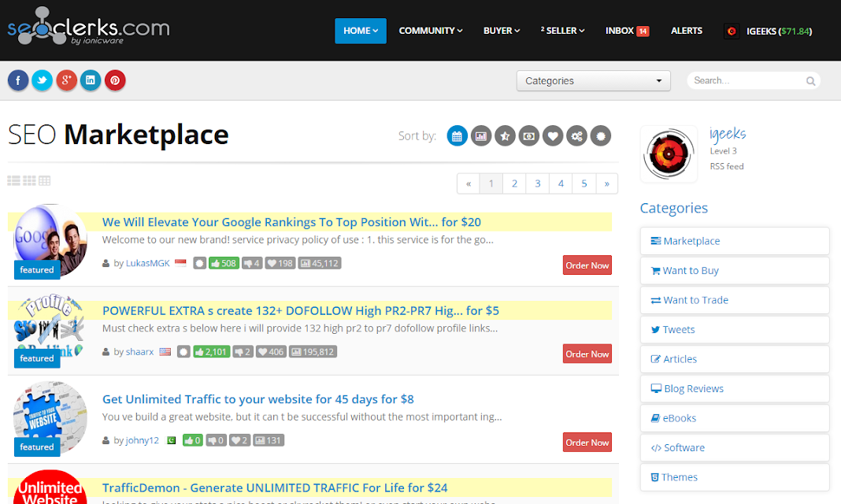Sort listings using the gears icon
This screenshot has height=504, width=841.
click(x=577, y=136)
